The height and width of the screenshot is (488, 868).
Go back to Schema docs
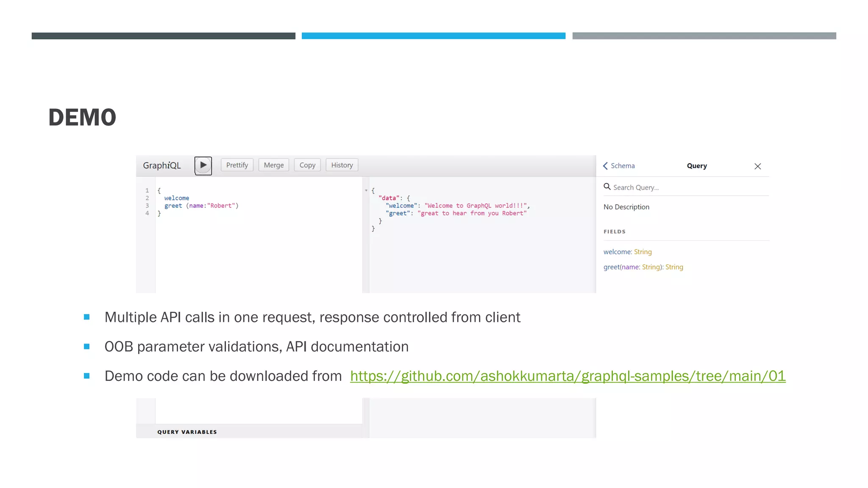(619, 166)
